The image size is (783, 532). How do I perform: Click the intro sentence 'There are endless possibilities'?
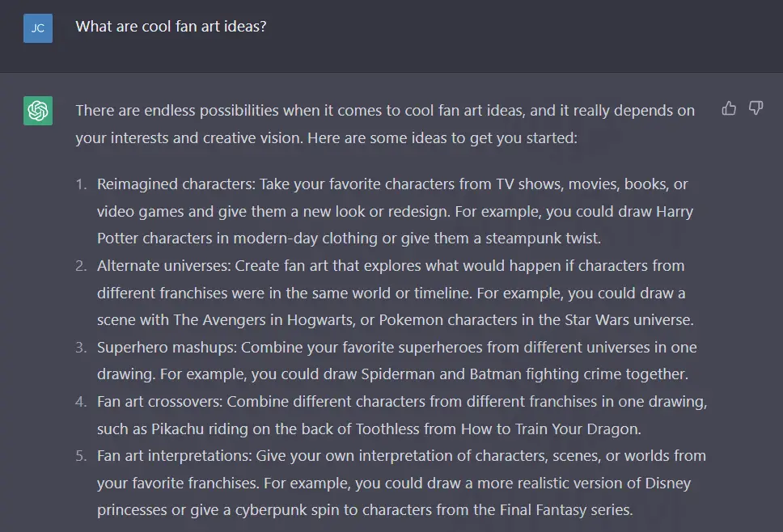pyautogui.click(x=385, y=124)
